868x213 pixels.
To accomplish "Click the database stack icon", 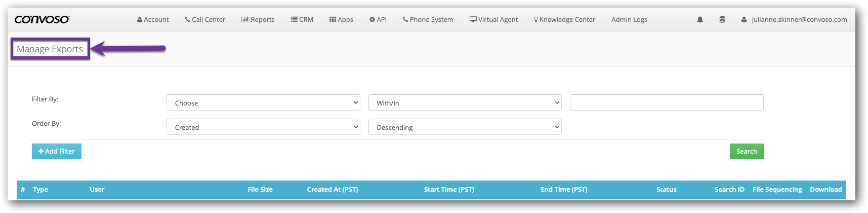I will 722,20.
